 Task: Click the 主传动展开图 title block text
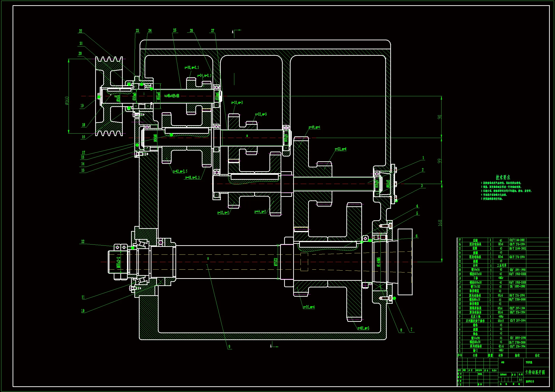coord(535,372)
